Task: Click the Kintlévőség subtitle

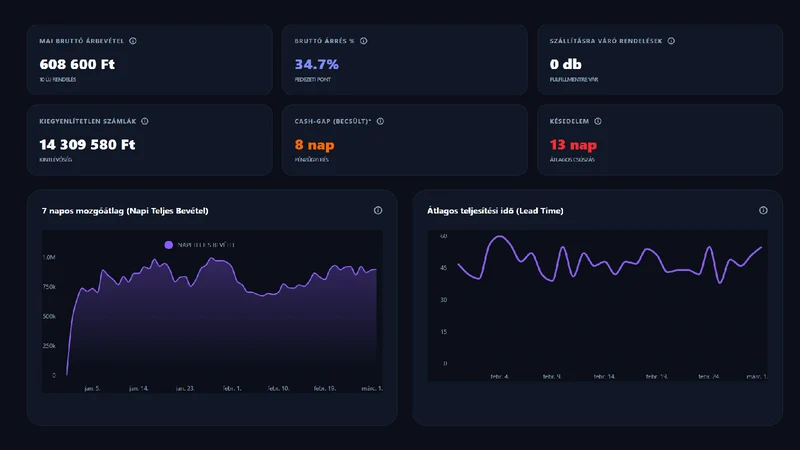Action: (x=56, y=160)
